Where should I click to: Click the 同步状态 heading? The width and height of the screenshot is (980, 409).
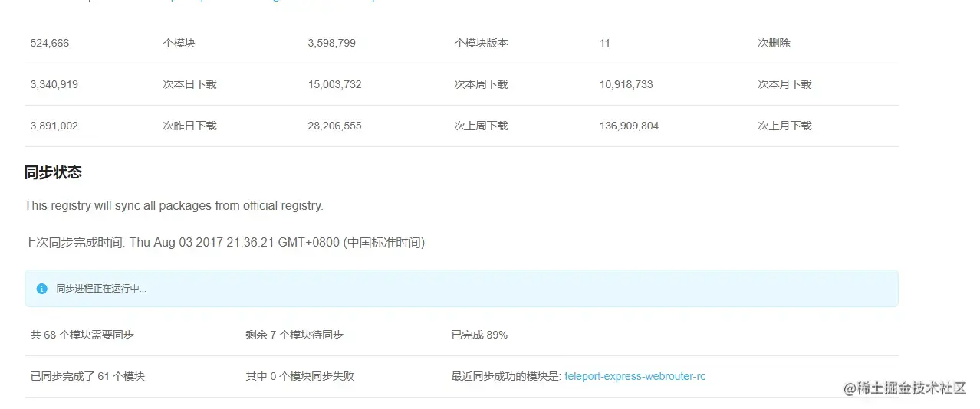pyautogui.click(x=53, y=172)
